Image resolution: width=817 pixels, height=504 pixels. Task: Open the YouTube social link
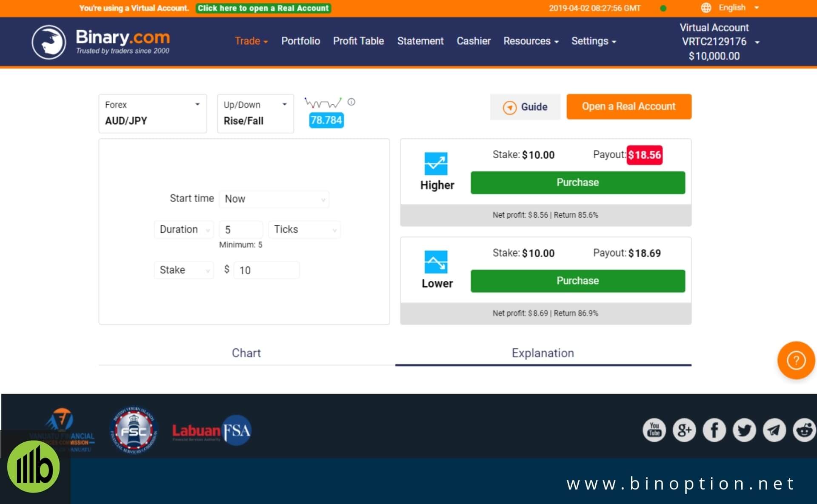(654, 430)
